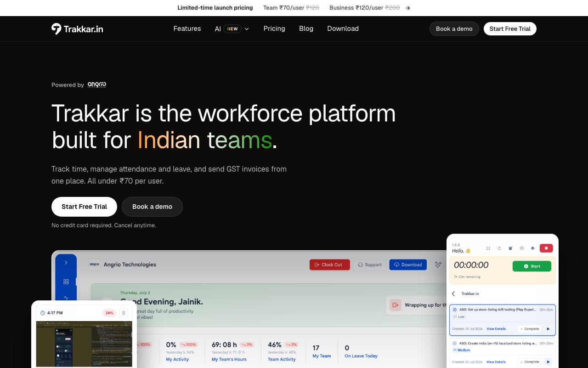Open the AI dropdown menu
Image resolution: width=588 pixels, height=368 pixels.
point(232,29)
